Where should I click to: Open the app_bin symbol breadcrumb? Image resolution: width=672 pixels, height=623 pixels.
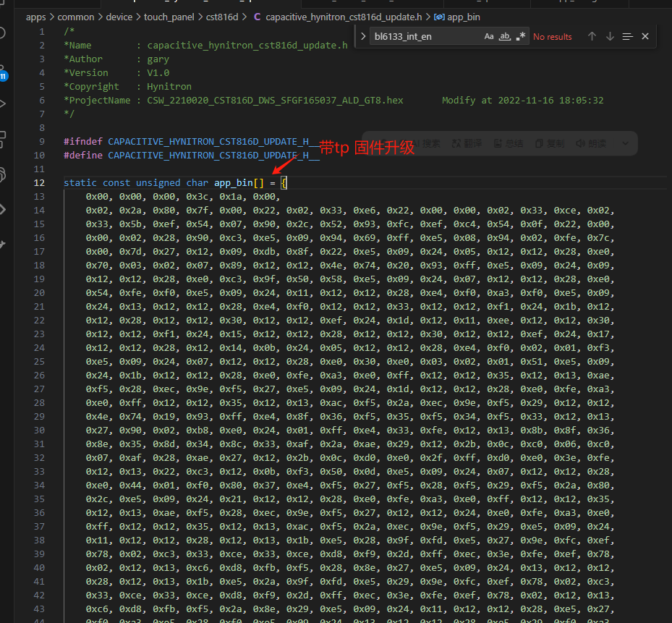457,17
